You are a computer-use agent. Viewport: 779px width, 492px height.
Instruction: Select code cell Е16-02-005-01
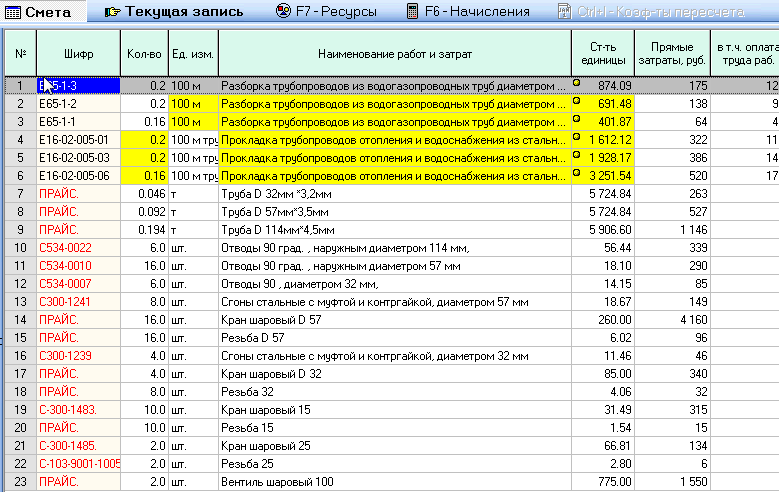(x=78, y=140)
